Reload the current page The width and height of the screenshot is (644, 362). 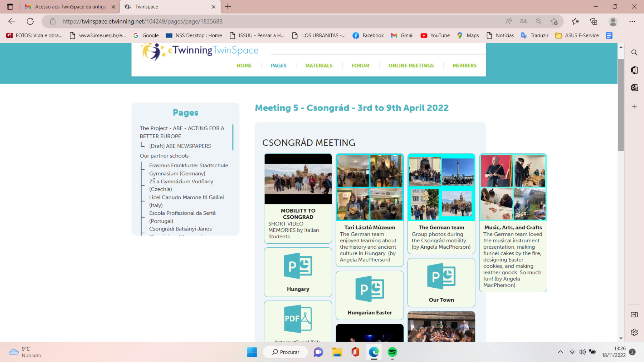tap(30, 21)
